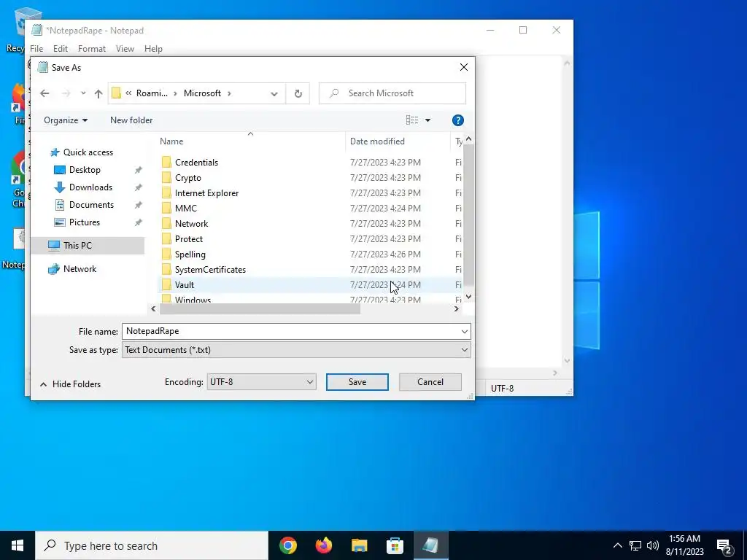Screen dimensions: 747x560
Task: Open view options dropdown arrow
Action: [x=427, y=120]
